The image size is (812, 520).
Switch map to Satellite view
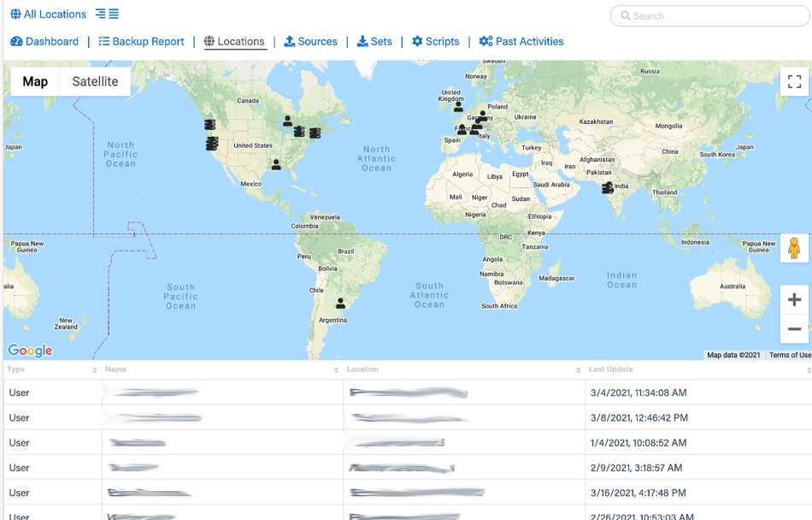click(95, 81)
